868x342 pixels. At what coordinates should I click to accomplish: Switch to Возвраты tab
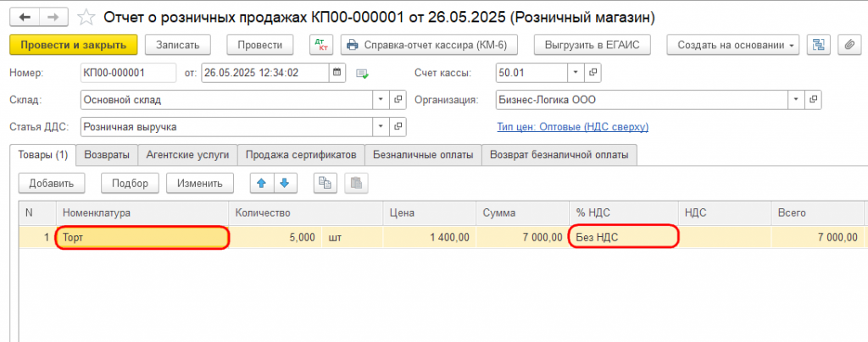tap(108, 155)
